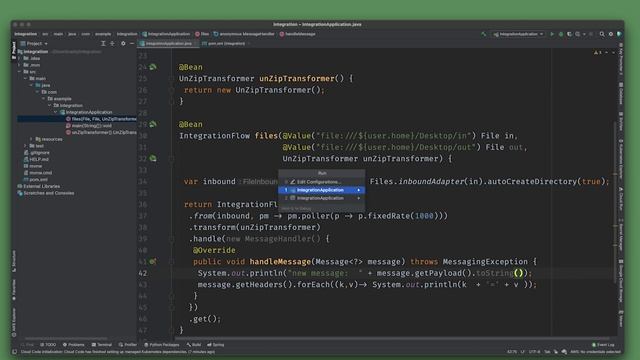Open the Project view selector dropdown
This screenshot has height=360, width=640.
point(34,43)
